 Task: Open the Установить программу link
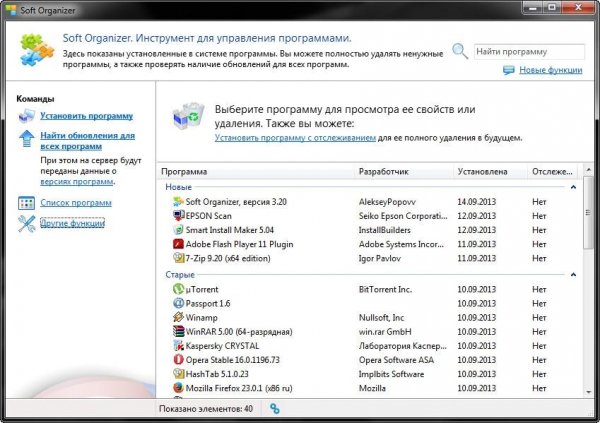coord(86,116)
